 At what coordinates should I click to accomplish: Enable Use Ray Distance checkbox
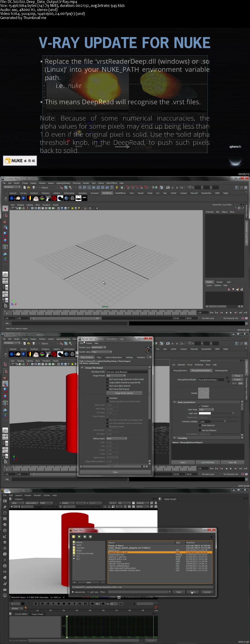(200, 430)
